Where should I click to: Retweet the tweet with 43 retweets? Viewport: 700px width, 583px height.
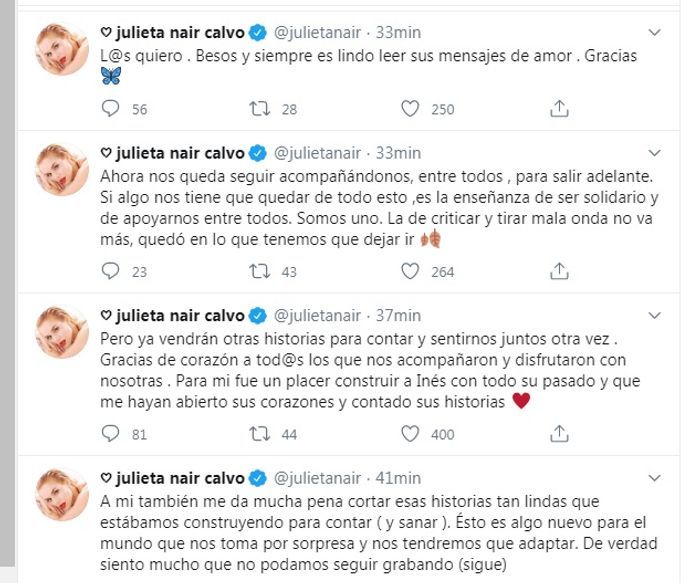(x=259, y=271)
